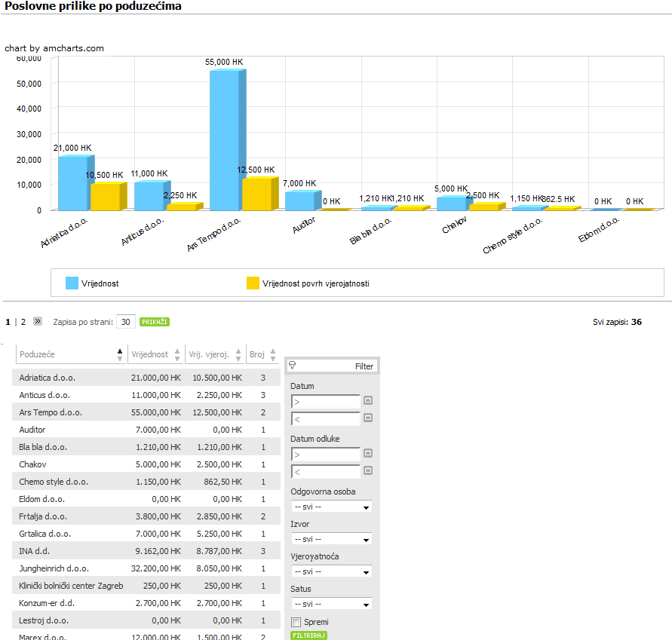Image resolution: width=672 pixels, height=640 pixels.
Task: Click the Zapisa po strani input field
Action: click(x=125, y=322)
